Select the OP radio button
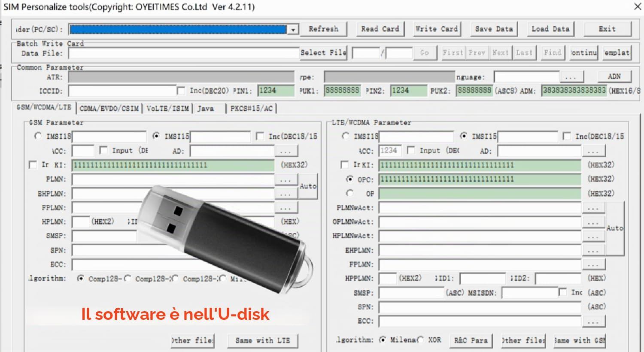The width and height of the screenshot is (644, 352). click(x=349, y=193)
